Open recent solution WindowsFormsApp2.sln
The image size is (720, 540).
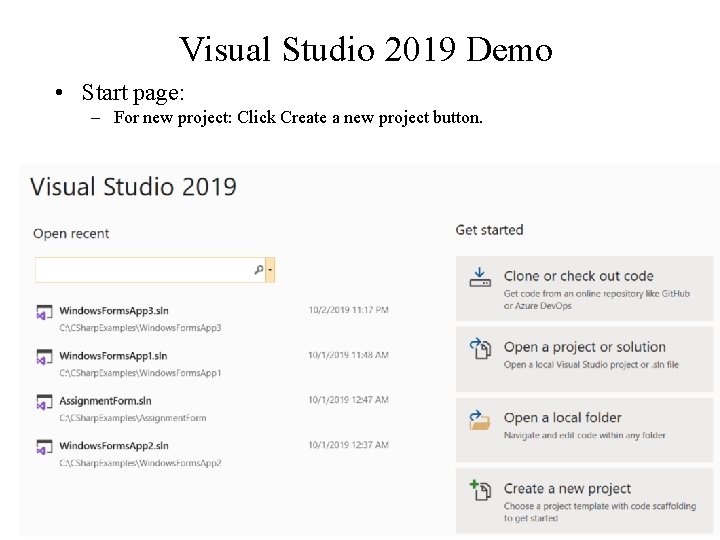click(114, 446)
